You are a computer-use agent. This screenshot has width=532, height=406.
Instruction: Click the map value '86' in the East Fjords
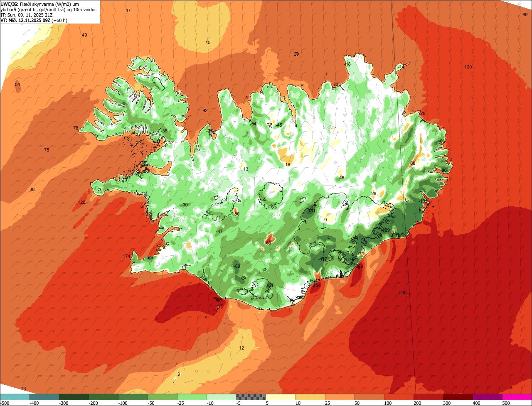tap(444, 170)
